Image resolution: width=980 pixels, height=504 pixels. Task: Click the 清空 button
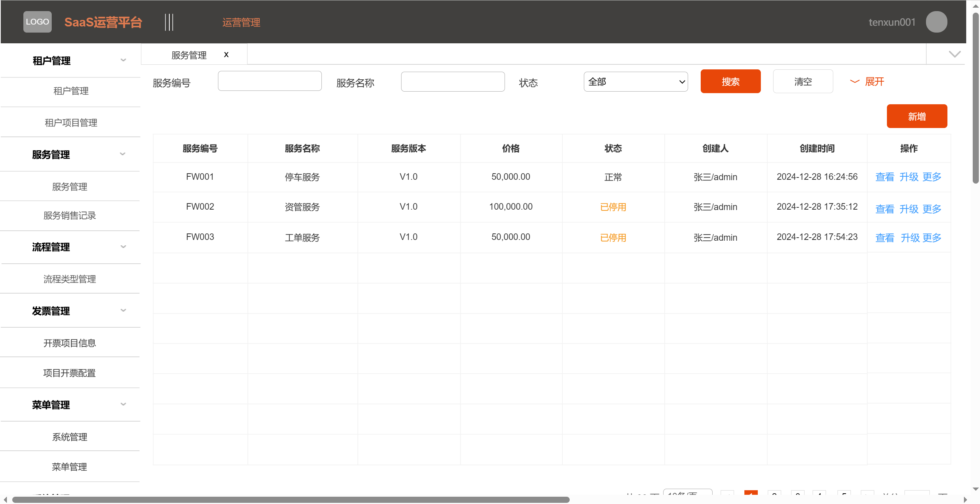pos(803,82)
